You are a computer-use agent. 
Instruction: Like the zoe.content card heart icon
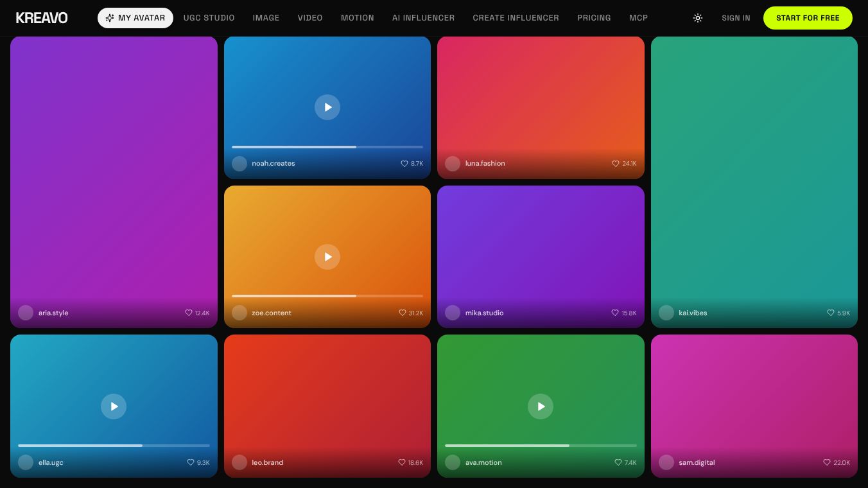pos(403,313)
